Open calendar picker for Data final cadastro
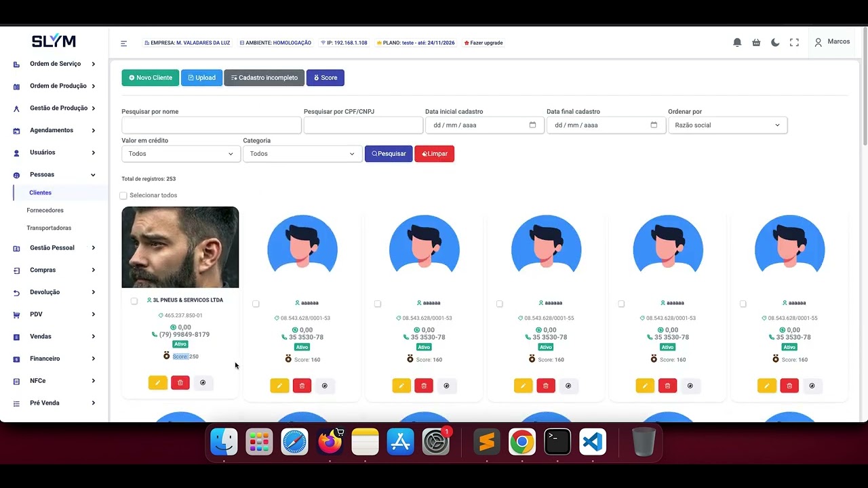The width and height of the screenshot is (868, 488). 654,125
